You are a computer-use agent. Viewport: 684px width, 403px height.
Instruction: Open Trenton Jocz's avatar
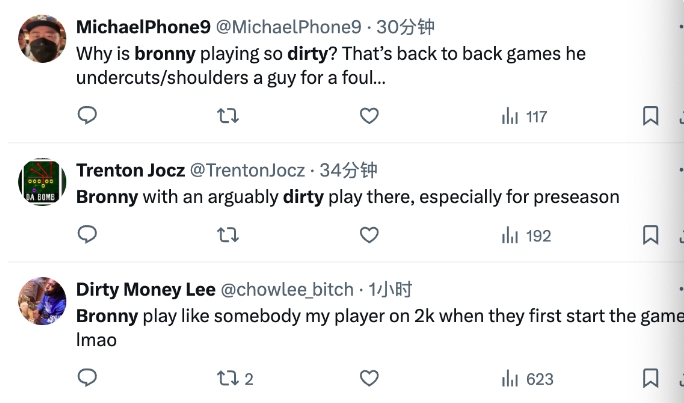(43, 183)
